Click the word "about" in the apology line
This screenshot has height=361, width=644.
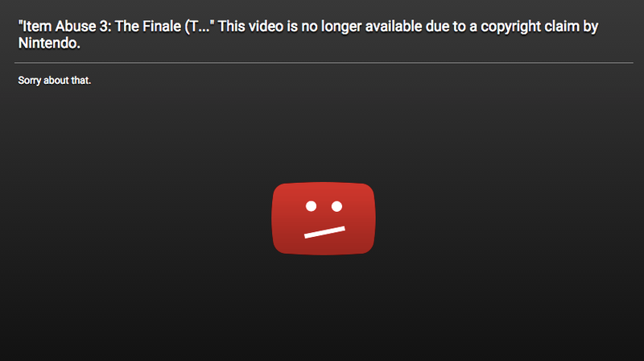coord(56,80)
